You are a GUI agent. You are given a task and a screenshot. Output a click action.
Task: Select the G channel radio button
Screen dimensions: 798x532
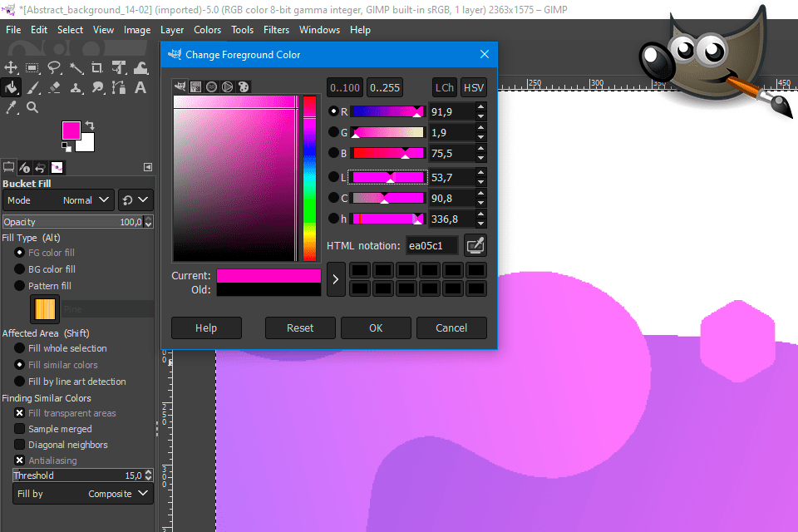(334, 132)
